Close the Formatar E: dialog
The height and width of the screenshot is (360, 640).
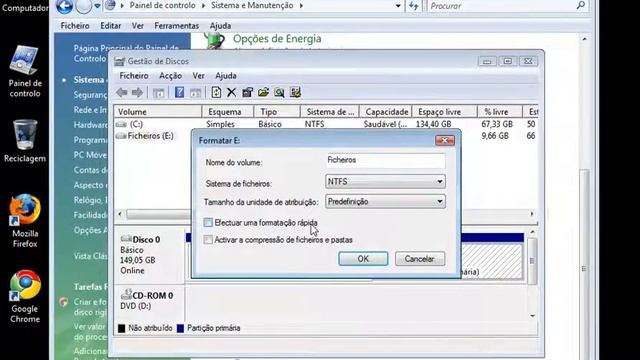click(444, 140)
